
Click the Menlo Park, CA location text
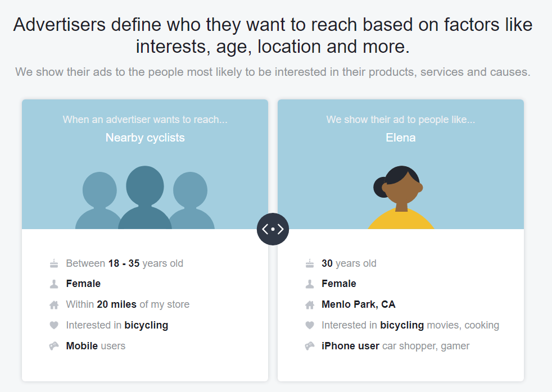[x=358, y=304]
